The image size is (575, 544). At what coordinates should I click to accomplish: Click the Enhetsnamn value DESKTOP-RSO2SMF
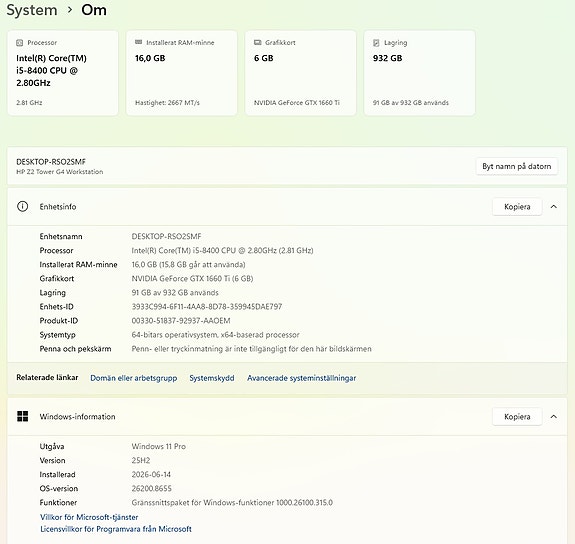point(166,237)
